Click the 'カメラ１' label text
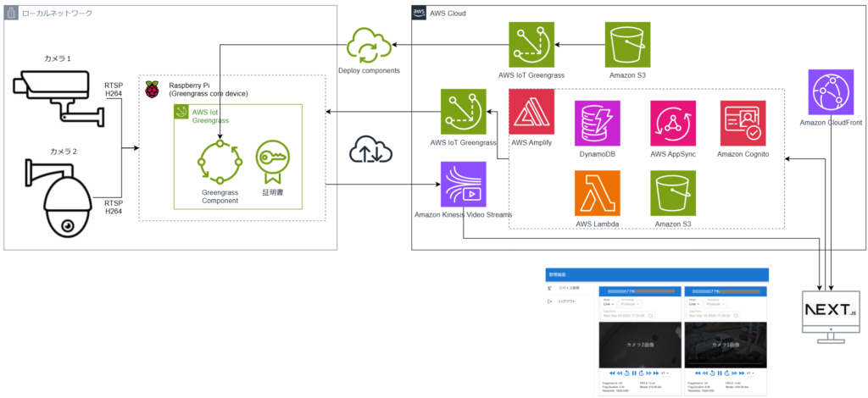The image size is (868, 398). [x=58, y=58]
